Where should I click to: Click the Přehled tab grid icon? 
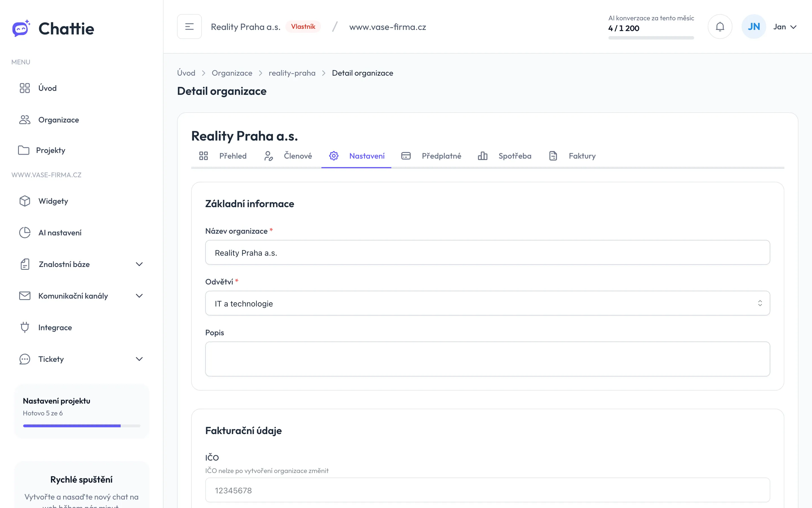[203, 156]
